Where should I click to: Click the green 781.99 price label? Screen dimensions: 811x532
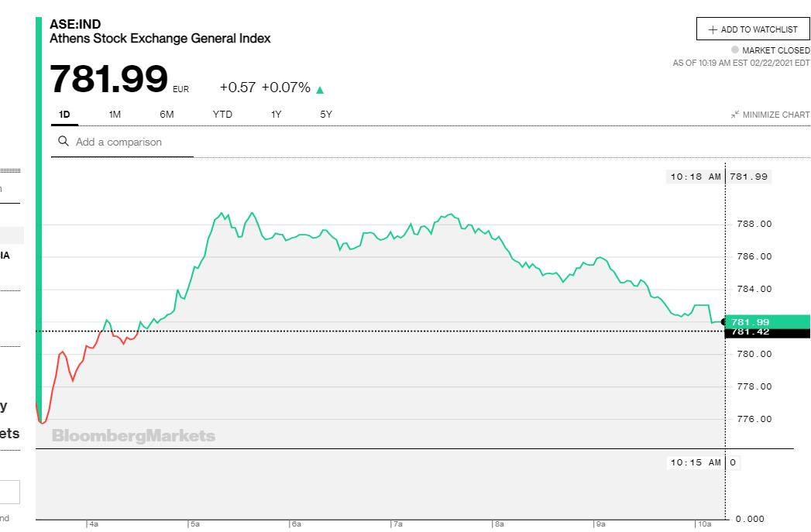767,321
